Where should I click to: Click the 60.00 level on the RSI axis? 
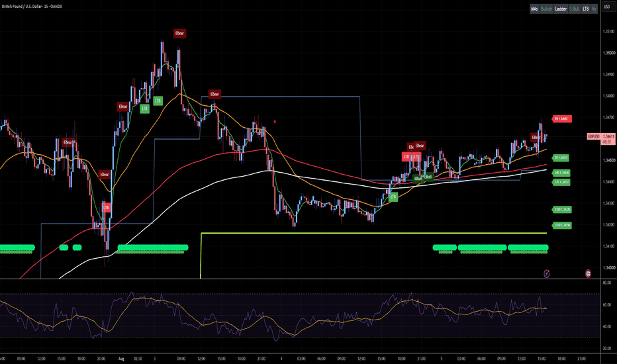(607, 304)
